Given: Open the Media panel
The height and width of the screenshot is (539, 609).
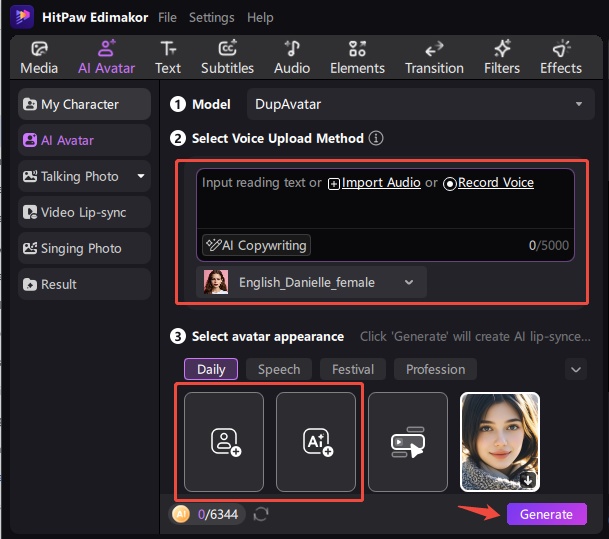Looking at the screenshot, I should pos(39,57).
